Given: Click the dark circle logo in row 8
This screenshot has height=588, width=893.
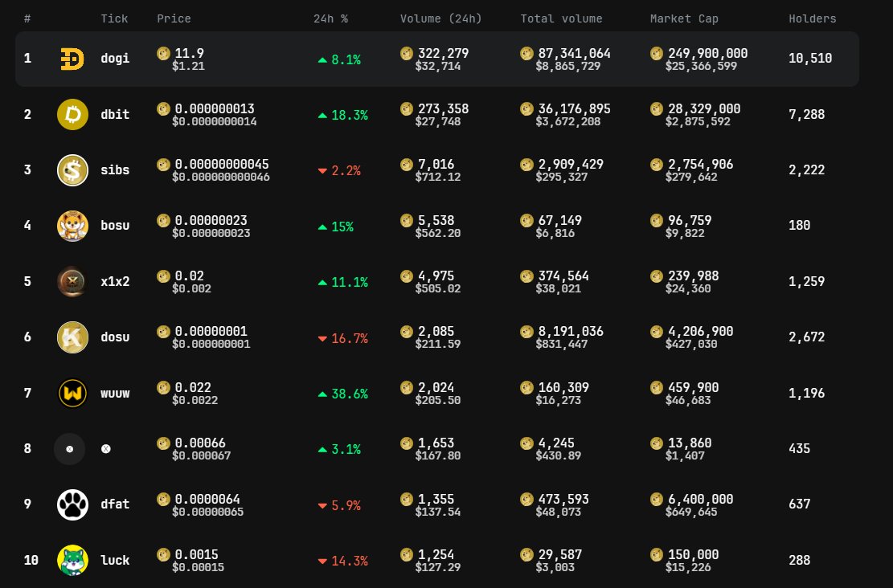Looking at the screenshot, I should [x=69, y=448].
